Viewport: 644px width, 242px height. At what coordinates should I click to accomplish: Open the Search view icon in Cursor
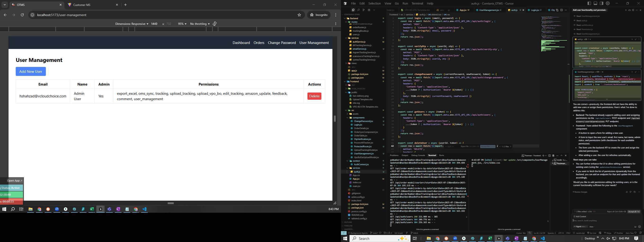click(358, 10)
